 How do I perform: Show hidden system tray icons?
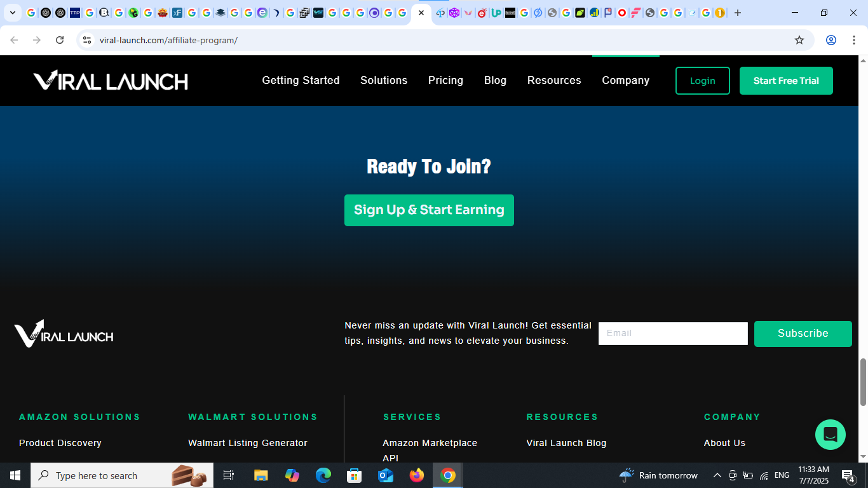coord(717,475)
